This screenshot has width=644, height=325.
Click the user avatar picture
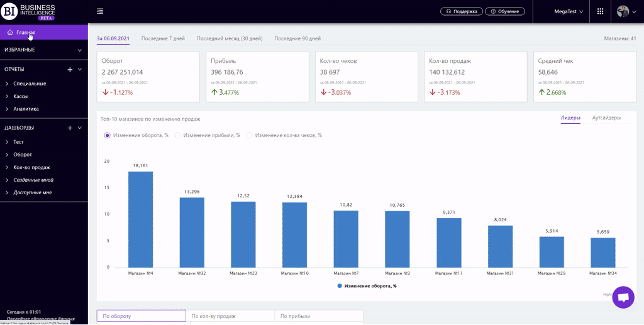(623, 11)
